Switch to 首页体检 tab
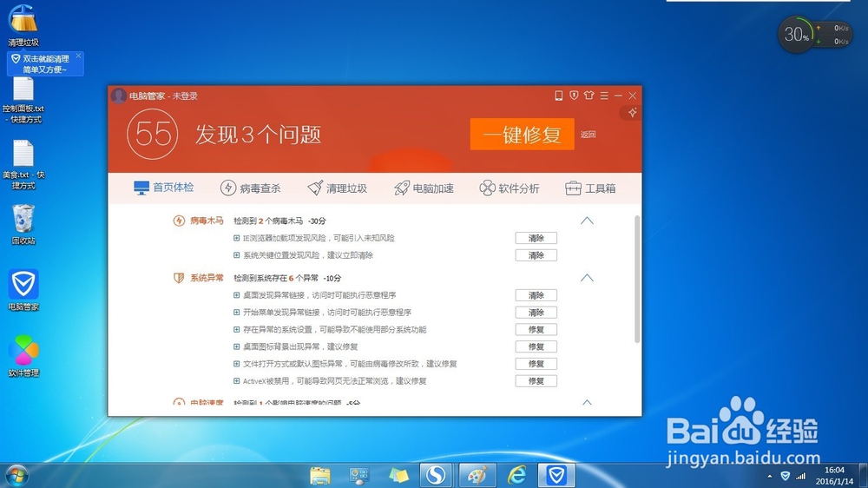This screenshot has width=868, height=488. tap(164, 188)
